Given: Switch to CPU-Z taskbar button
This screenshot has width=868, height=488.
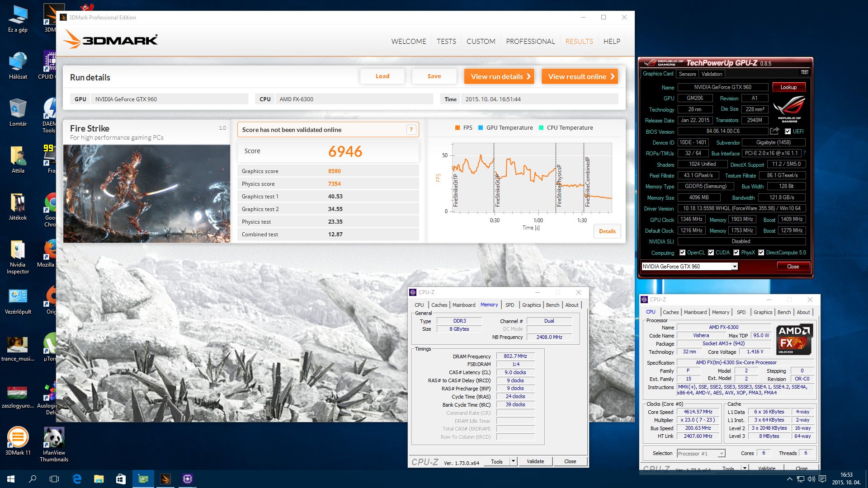Looking at the screenshot, I should coord(188,479).
